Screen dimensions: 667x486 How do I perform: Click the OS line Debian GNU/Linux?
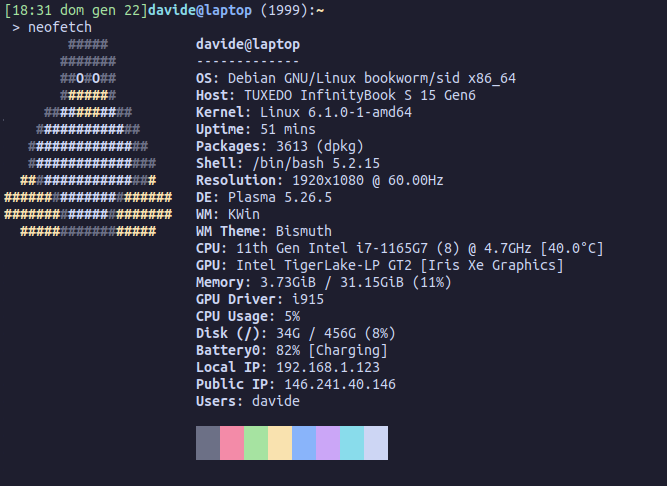click(356, 78)
